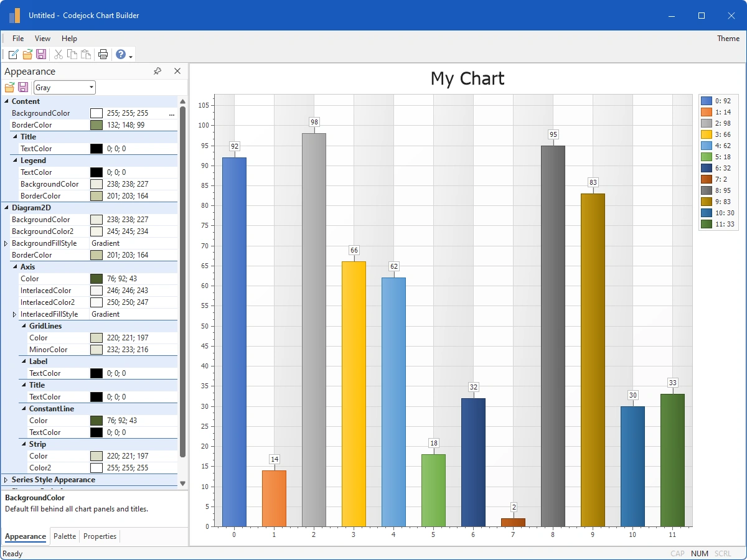
Task: Click the scroll down arrow of the property list
Action: [182, 483]
